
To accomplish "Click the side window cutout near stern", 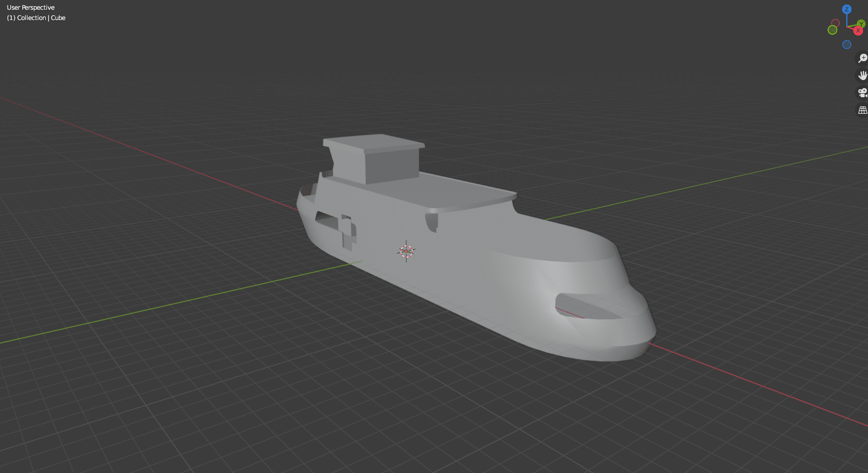I will pos(327,220).
